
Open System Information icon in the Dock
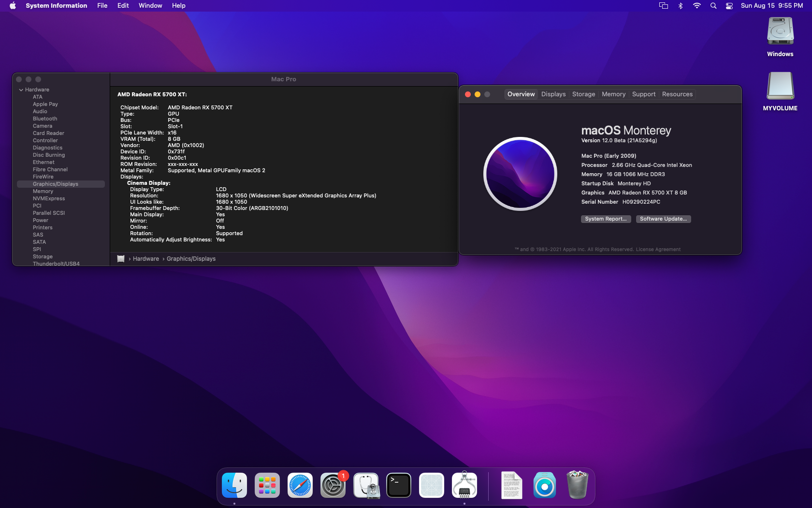point(464,485)
